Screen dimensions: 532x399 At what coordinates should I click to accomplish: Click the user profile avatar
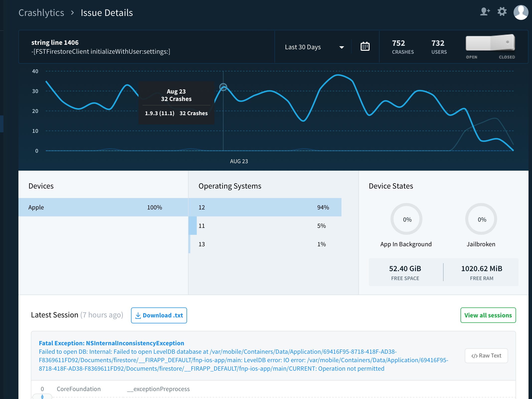click(x=521, y=12)
